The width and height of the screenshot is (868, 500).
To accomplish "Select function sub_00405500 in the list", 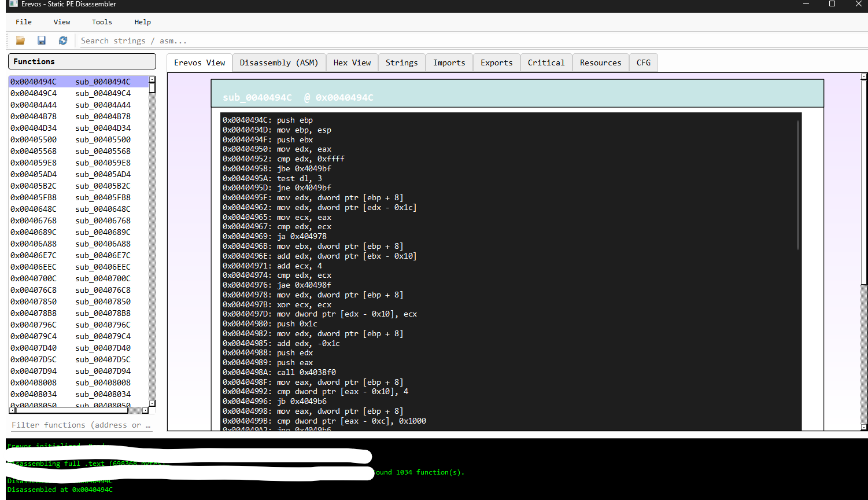I will 79,139.
